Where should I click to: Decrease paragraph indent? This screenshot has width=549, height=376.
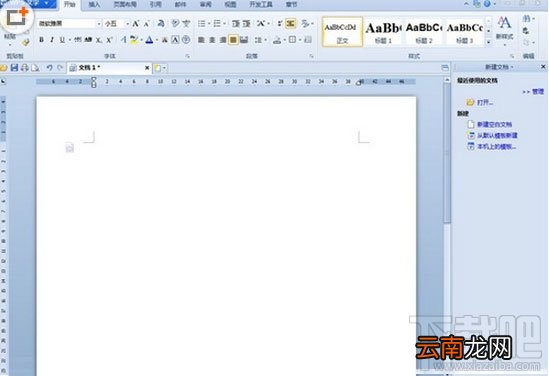click(236, 23)
